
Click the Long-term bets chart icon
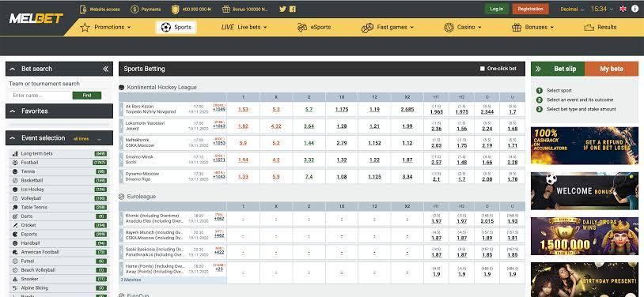(x=15, y=153)
